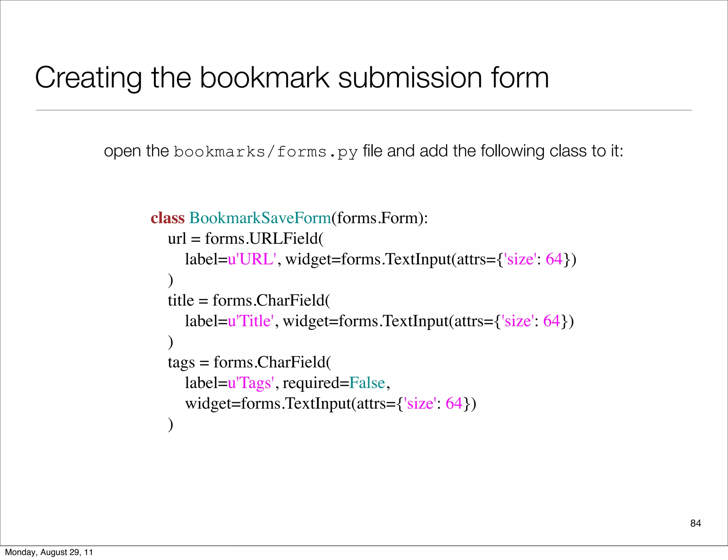
Task: Click the string u'Title' in the code
Action: tap(251, 321)
